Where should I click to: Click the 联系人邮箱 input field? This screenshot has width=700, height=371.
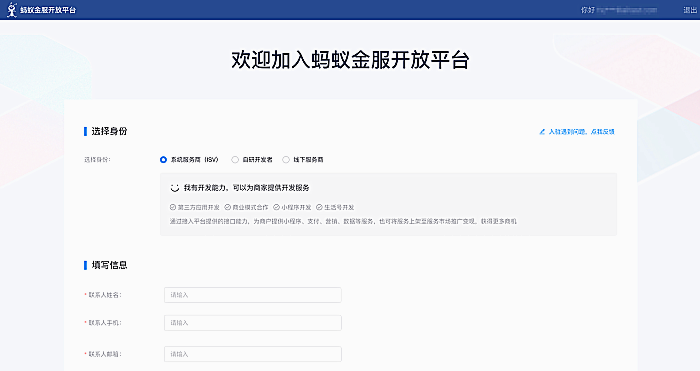tap(253, 354)
